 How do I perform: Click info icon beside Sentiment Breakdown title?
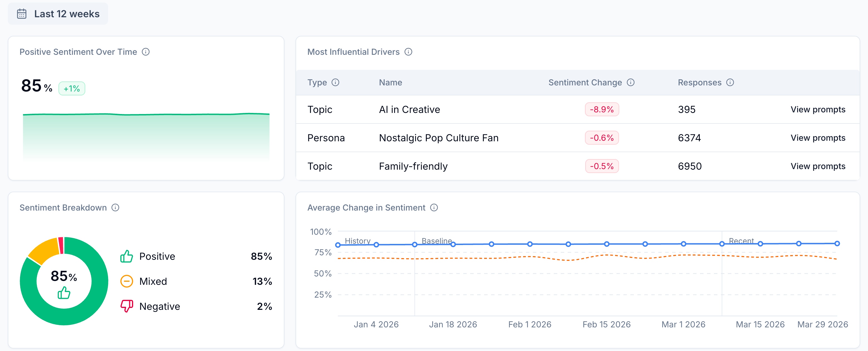pyautogui.click(x=115, y=208)
